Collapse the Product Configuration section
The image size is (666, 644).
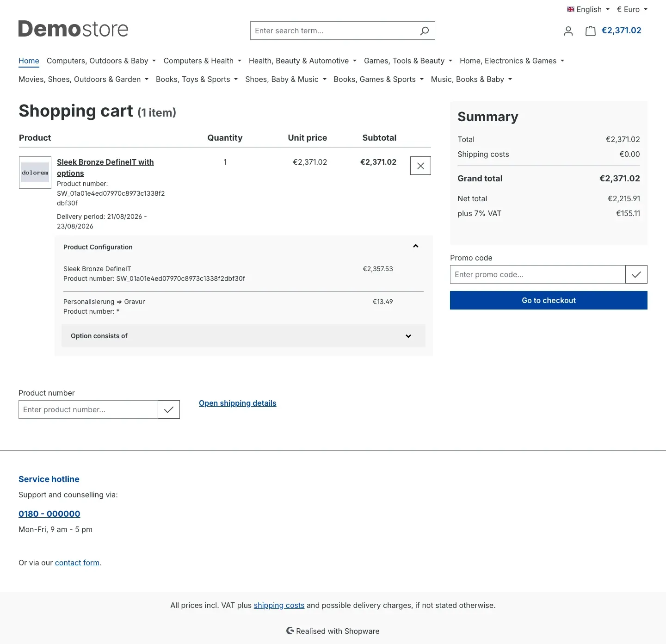point(415,246)
